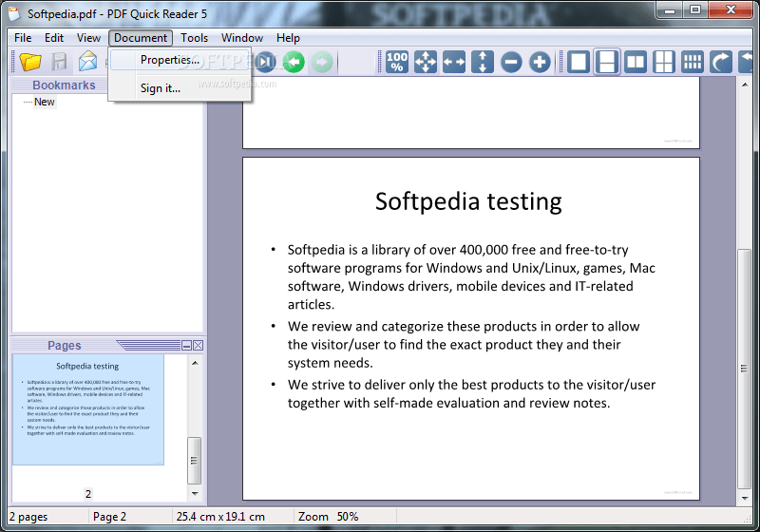The image size is (760, 532).
Task: Open a file with the folder icon
Action: (30, 62)
